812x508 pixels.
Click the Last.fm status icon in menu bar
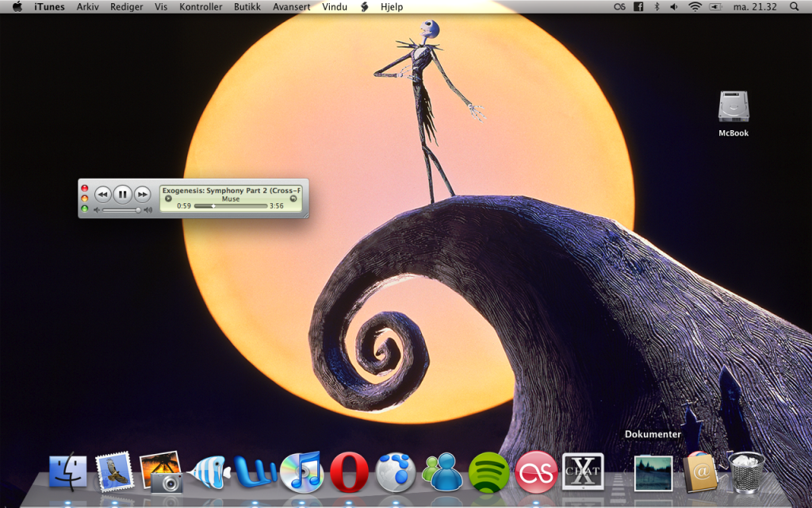(619, 6)
